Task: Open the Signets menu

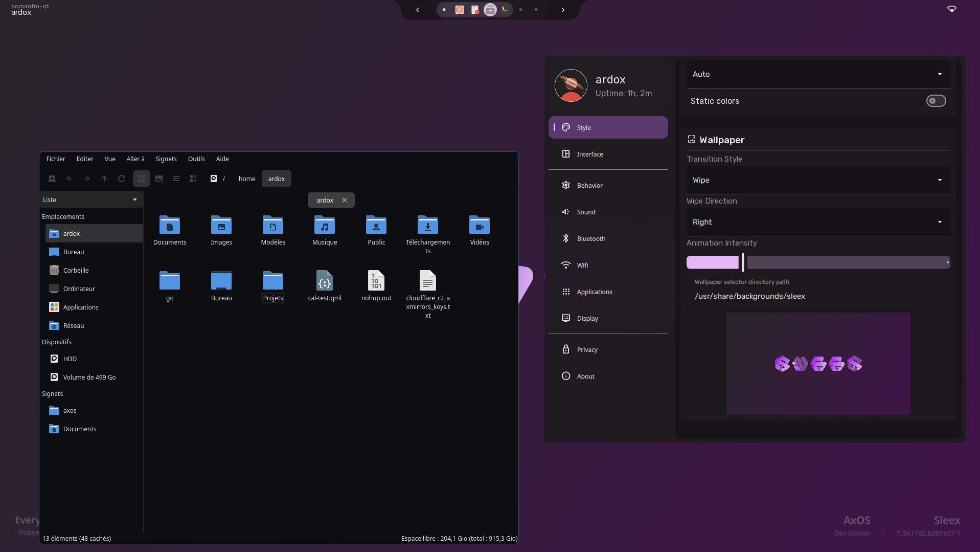Action: click(166, 159)
